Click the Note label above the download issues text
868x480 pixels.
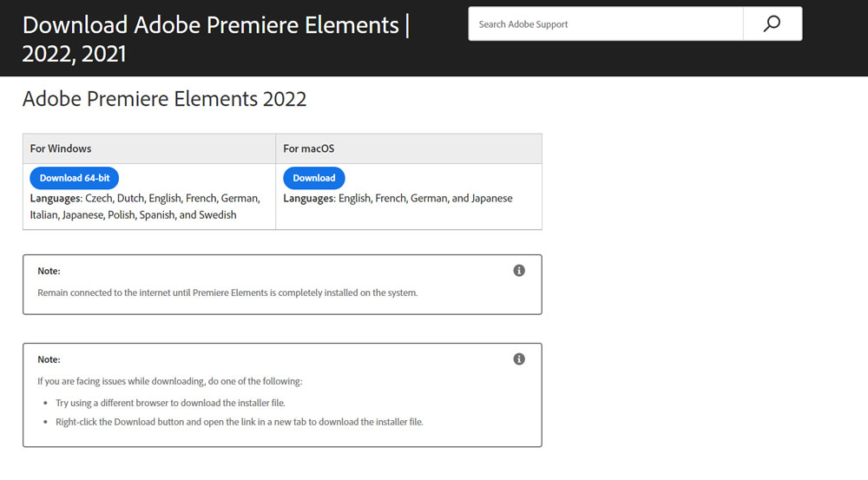click(x=49, y=360)
